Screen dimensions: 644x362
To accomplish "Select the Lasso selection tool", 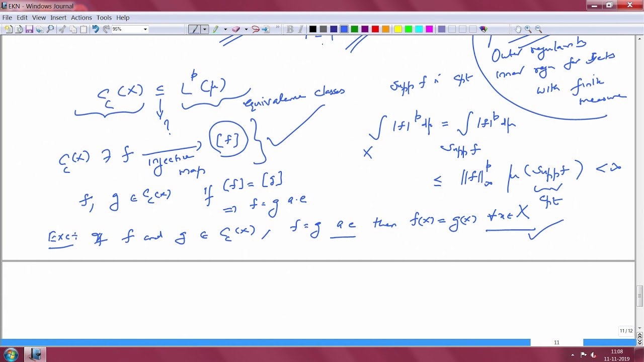I will click(x=255, y=29).
